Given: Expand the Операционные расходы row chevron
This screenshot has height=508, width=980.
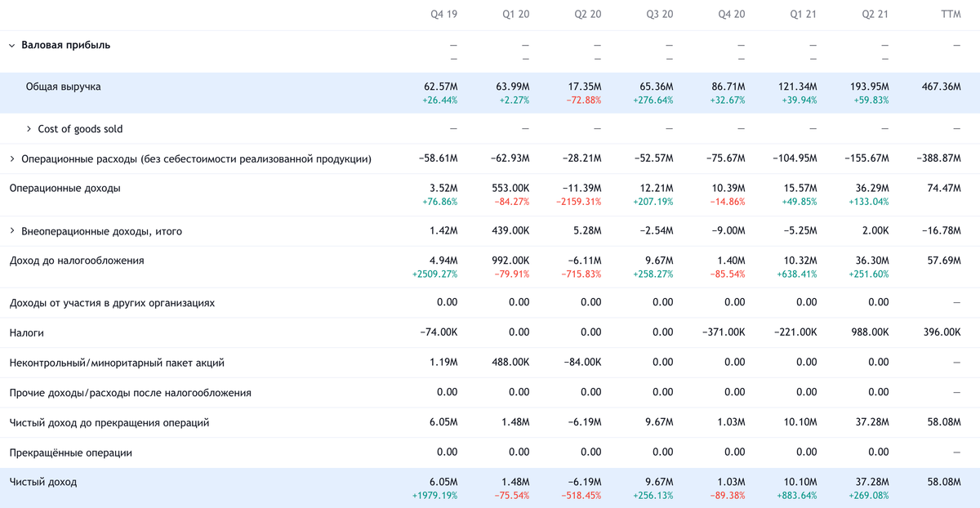Looking at the screenshot, I should coord(11,158).
